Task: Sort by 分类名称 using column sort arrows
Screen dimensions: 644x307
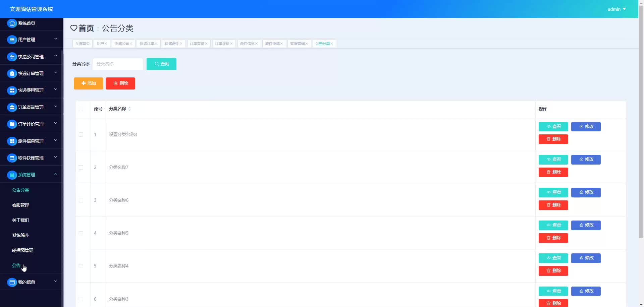Action: tap(129, 109)
